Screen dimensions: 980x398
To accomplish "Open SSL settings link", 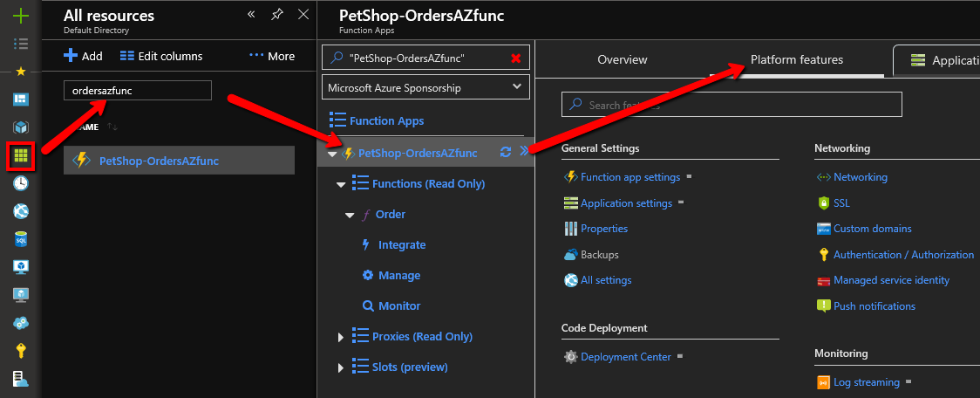I will pos(841,203).
